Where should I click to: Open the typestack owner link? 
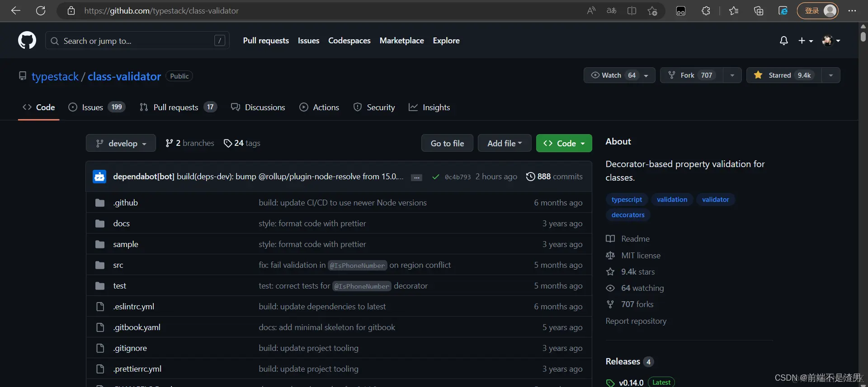55,76
